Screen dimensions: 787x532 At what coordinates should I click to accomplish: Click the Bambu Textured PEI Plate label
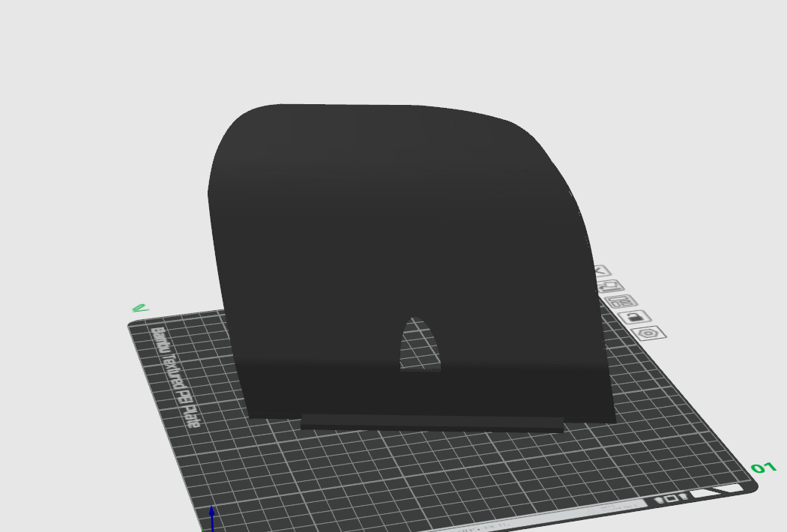pos(177,377)
